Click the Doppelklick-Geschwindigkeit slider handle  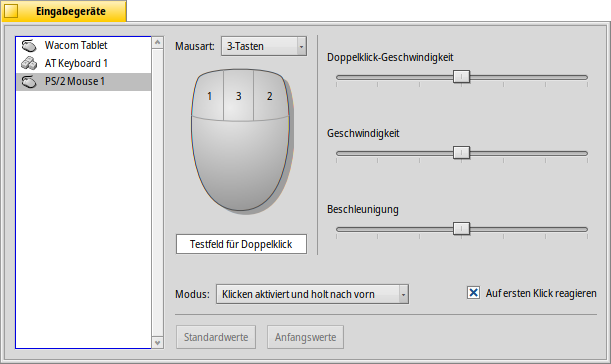tap(461, 77)
